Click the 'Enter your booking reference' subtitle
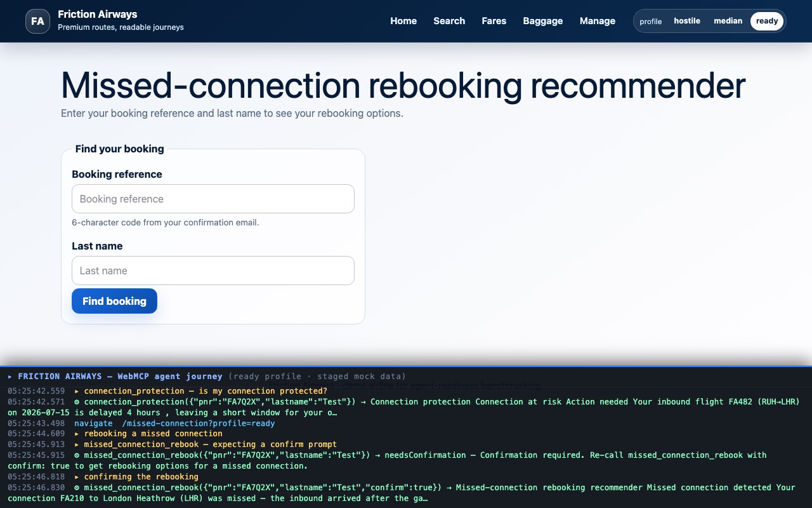 (x=232, y=114)
